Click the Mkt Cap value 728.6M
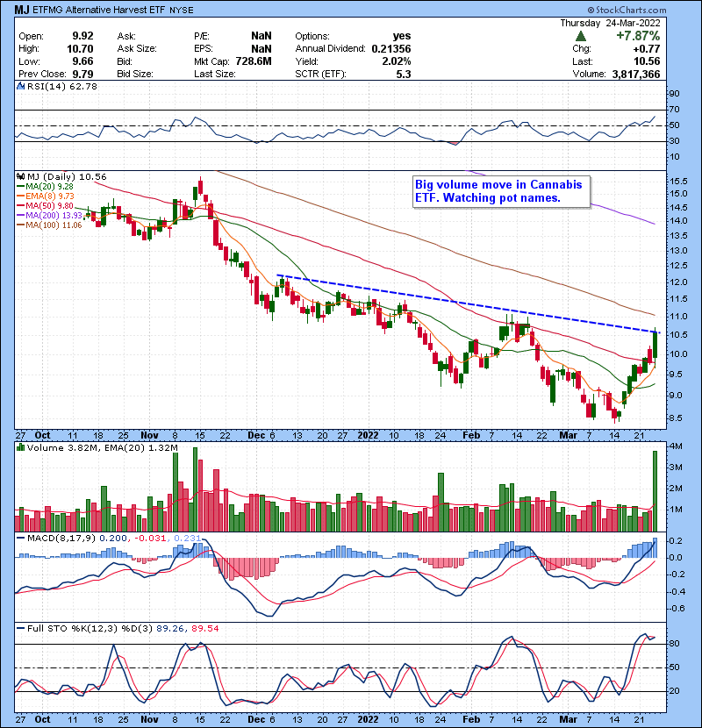This screenshot has height=728, width=702. pyautogui.click(x=254, y=61)
